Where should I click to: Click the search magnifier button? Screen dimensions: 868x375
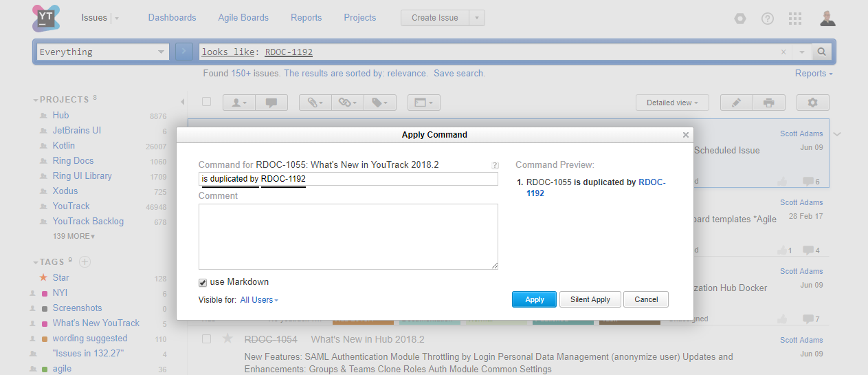822,52
